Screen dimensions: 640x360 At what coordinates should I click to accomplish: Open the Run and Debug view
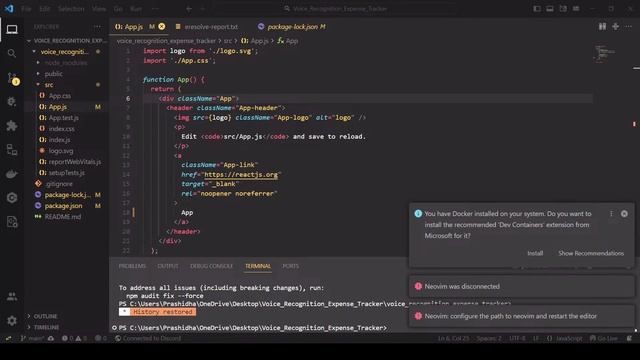[12, 101]
